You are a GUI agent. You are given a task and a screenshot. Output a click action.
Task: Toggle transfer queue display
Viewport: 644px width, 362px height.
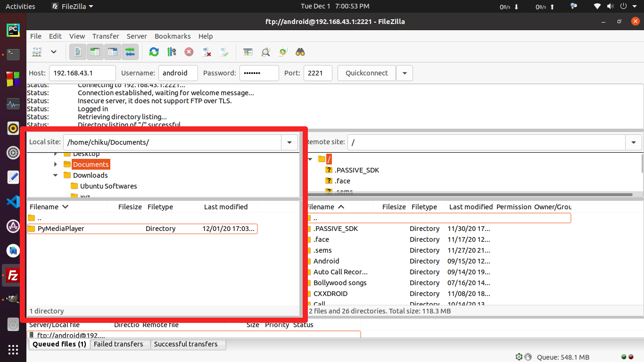[130, 52]
